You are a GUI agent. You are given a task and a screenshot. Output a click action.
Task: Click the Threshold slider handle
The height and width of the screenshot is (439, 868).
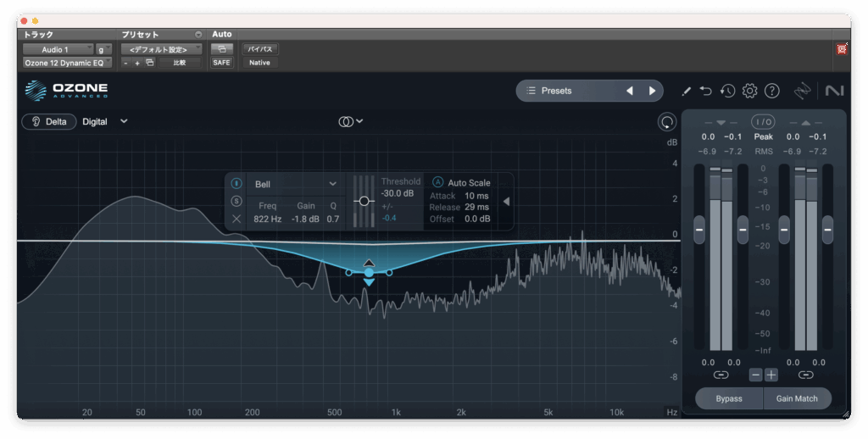(x=364, y=201)
